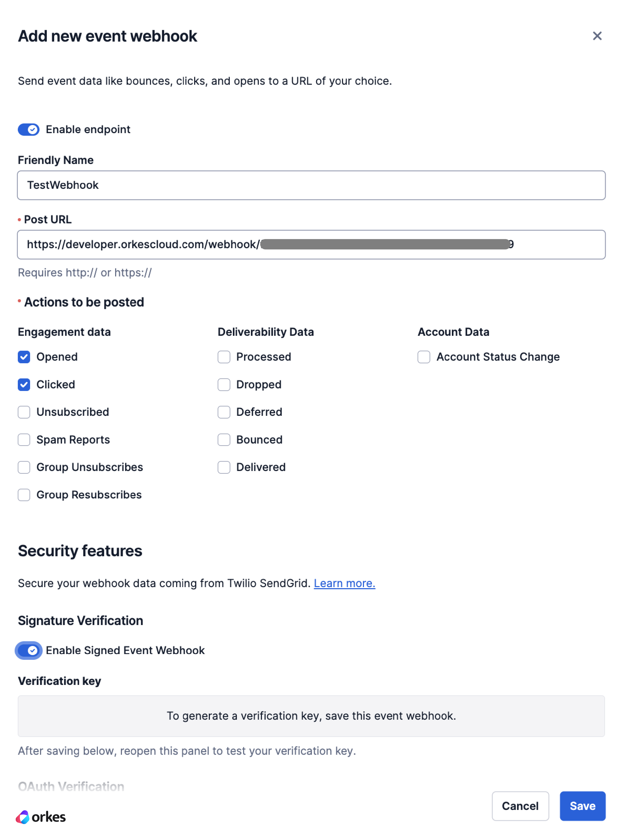Click the Cancel button
This screenshot has height=840, width=628.
(520, 806)
